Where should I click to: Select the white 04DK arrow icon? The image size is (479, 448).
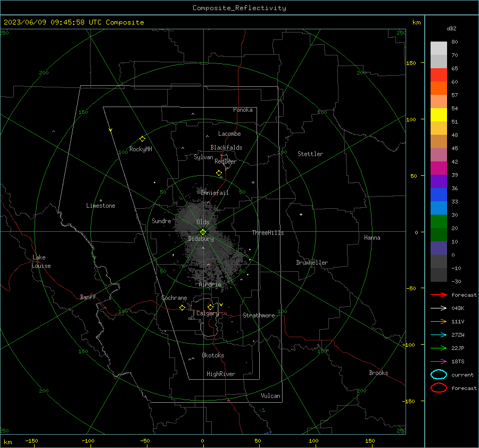(x=439, y=308)
